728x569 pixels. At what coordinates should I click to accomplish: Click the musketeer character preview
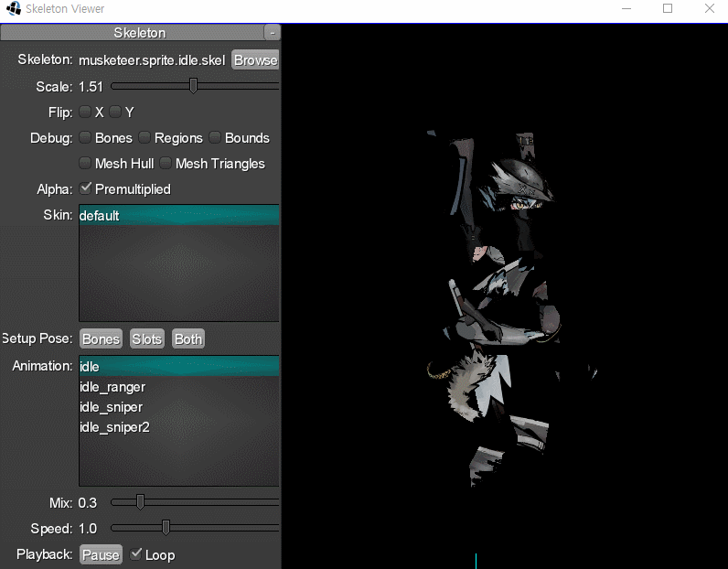(510, 309)
